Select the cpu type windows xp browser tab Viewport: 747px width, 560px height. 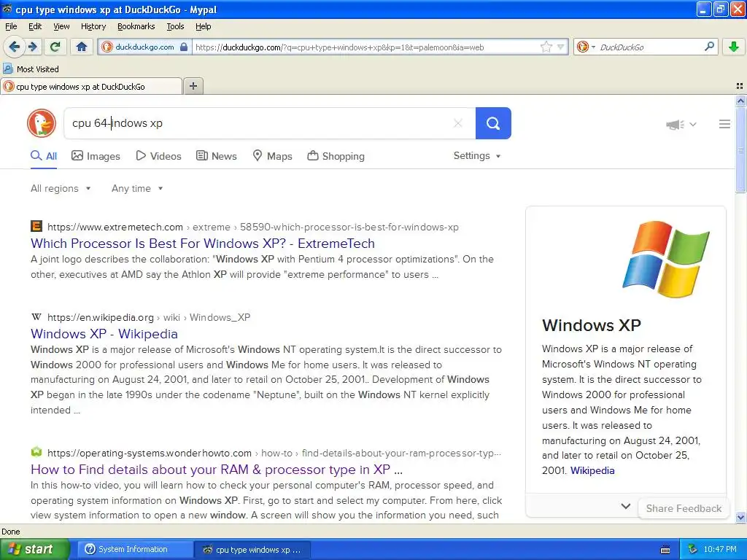[x=91, y=86]
